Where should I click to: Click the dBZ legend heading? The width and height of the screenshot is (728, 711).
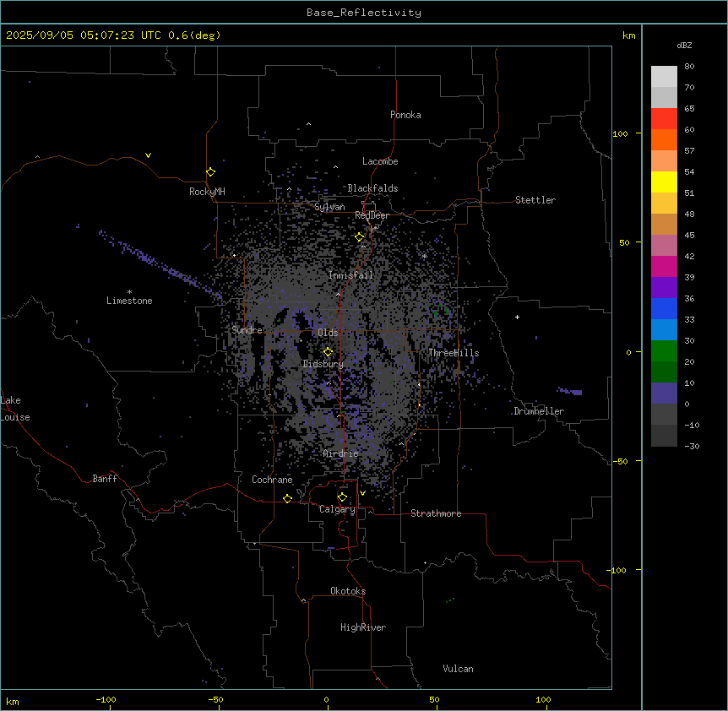684,45
